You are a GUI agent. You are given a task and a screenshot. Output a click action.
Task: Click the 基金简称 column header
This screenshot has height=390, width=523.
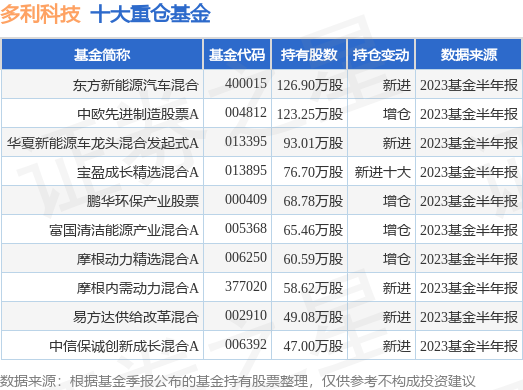pyautogui.click(x=102, y=55)
